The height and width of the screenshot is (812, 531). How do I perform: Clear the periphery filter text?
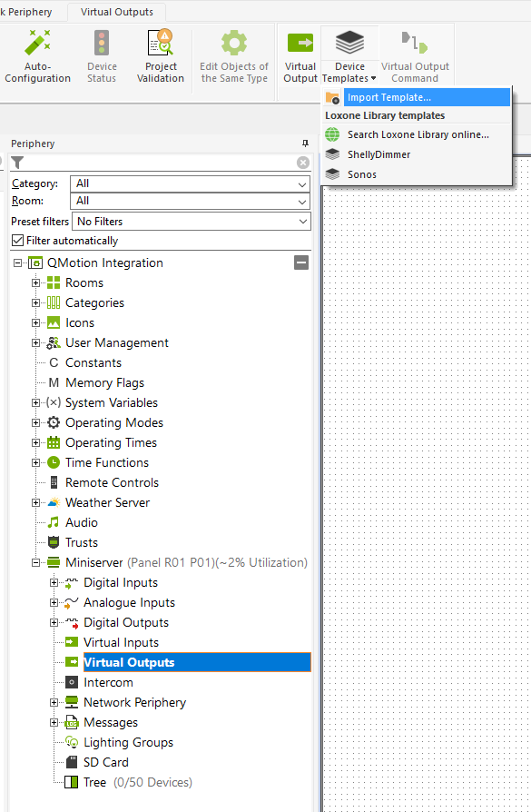point(303,163)
